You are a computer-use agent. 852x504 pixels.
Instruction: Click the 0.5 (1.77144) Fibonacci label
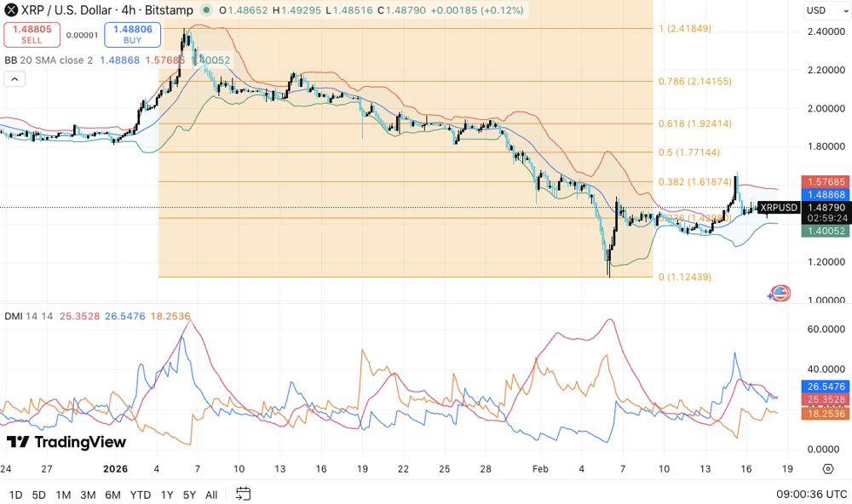coord(689,152)
